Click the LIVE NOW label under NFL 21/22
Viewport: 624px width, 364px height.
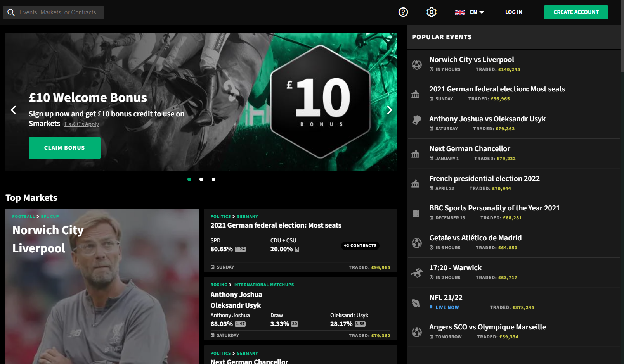tap(447, 307)
